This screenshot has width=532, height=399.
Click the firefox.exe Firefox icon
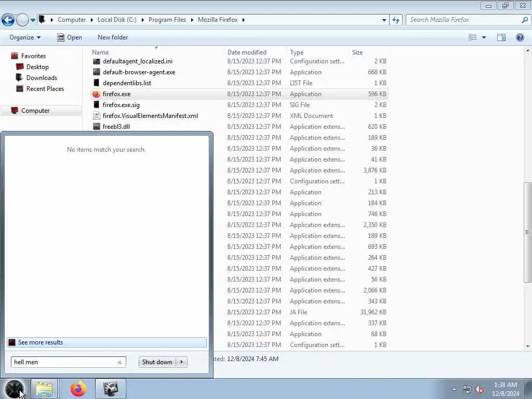click(x=96, y=94)
